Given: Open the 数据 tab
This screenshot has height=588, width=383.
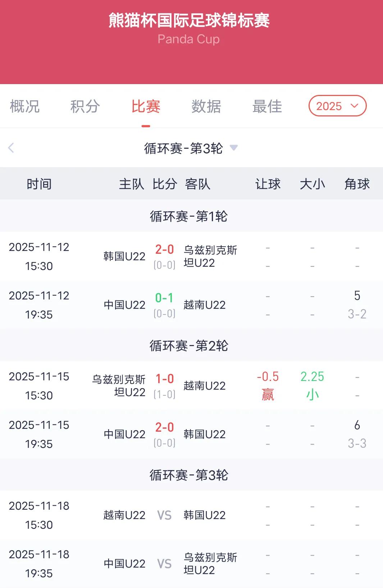Looking at the screenshot, I should [206, 106].
